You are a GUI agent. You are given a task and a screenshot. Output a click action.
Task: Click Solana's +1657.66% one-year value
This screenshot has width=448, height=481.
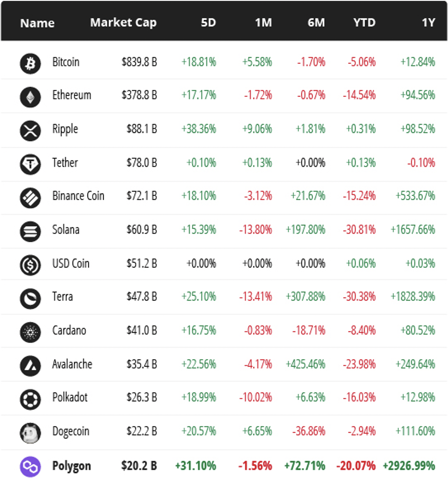[413, 230]
